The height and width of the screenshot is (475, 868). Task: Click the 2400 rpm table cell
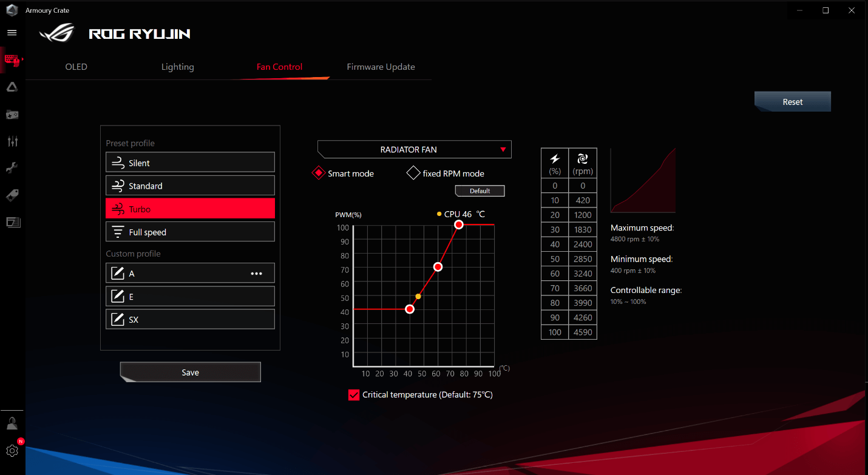pyautogui.click(x=583, y=244)
